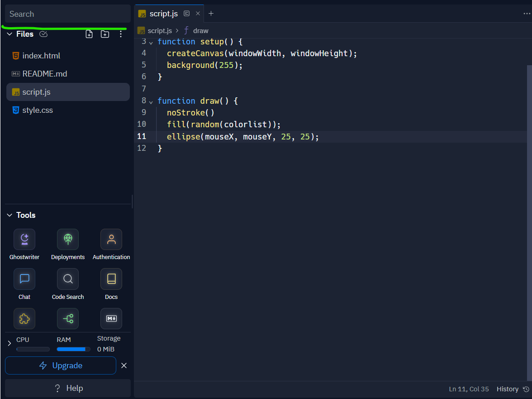Open a new editor tab
532x399 pixels.
[211, 14]
